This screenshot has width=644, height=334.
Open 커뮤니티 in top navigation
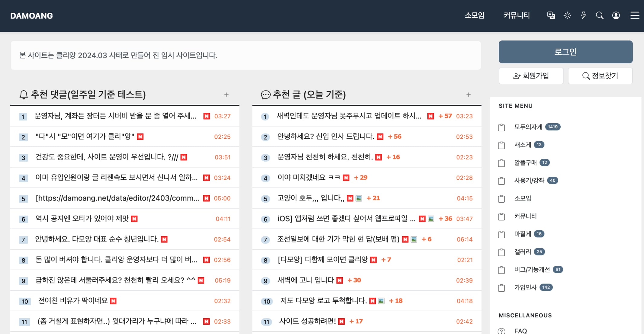517,15
